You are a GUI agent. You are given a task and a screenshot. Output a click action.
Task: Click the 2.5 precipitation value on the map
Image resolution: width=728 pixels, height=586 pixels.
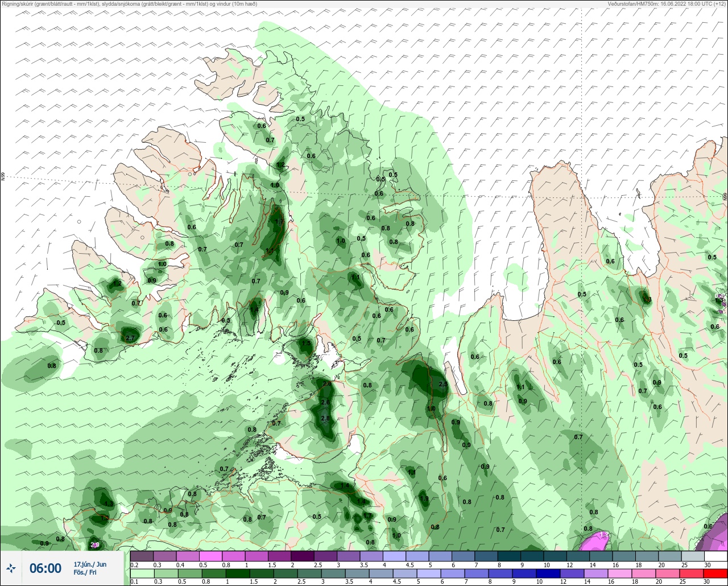[x=444, y=384]
